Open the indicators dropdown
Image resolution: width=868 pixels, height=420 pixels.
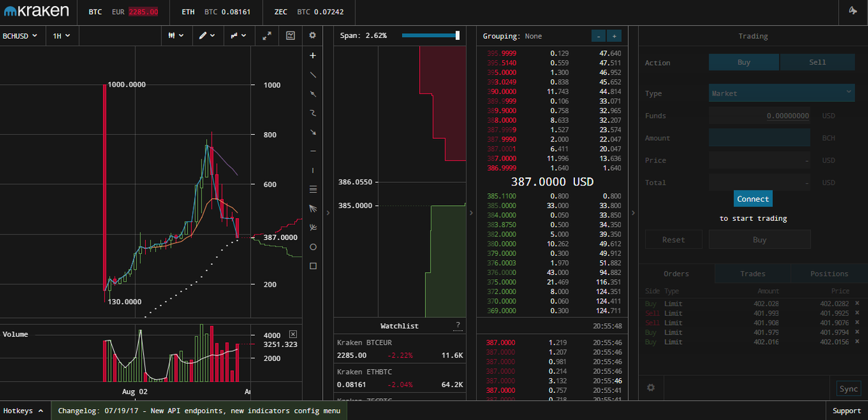238,35
